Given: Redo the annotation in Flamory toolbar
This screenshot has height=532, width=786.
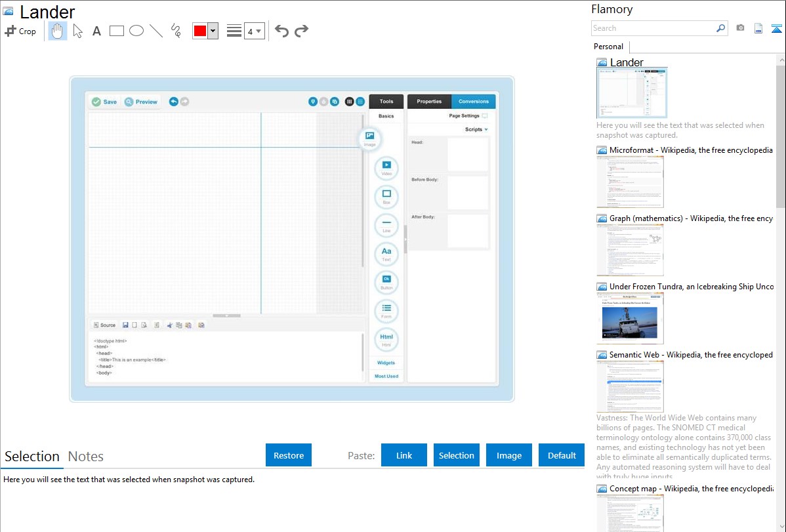Looking at the screenshot, I should (x=301, y=31).
